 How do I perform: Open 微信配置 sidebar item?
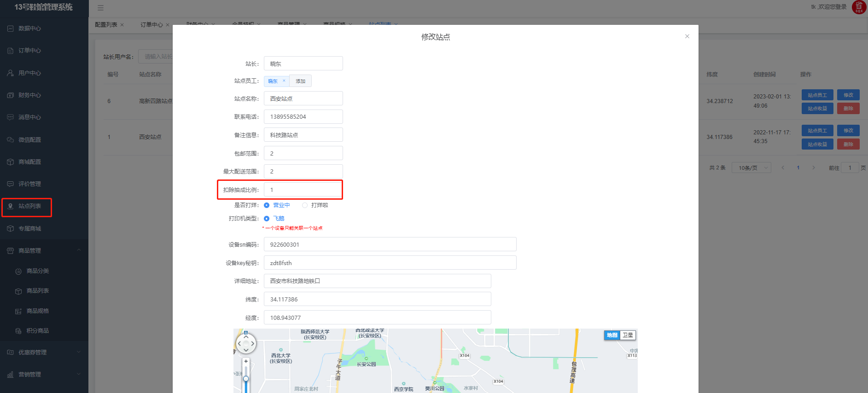click(x=29, y=140)
